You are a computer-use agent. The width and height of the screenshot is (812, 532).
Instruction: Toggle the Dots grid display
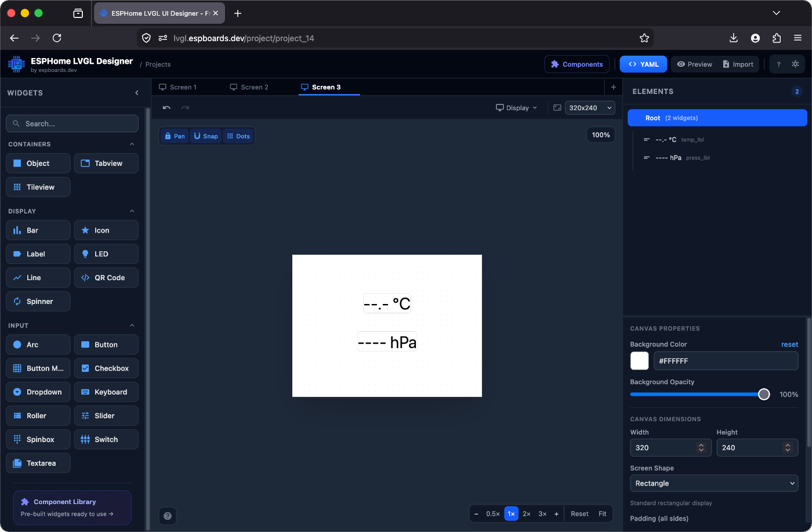tap(238, 136)
